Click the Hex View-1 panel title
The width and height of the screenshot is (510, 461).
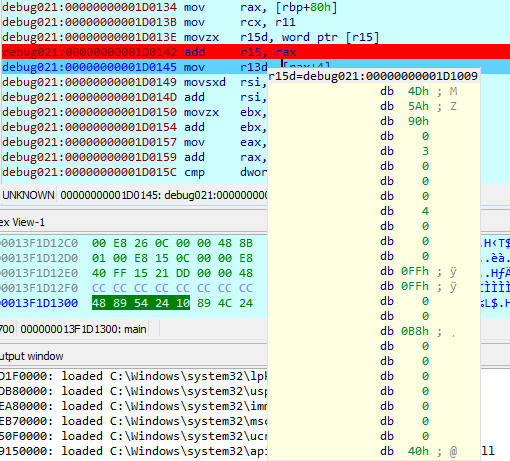point(22,222)
